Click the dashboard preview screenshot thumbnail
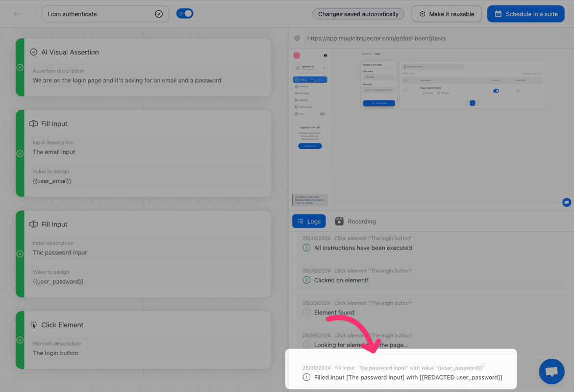 (x=431, y=129)
